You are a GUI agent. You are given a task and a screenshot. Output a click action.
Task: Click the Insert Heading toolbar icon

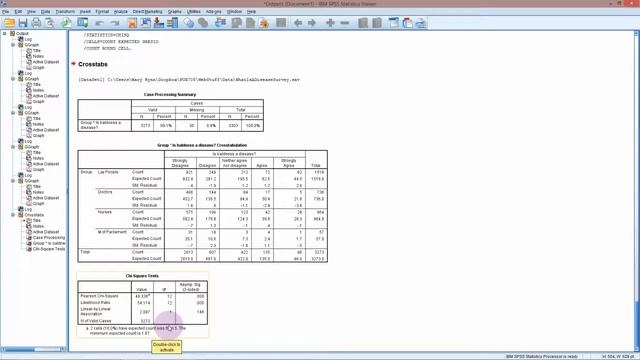(394, 23)
